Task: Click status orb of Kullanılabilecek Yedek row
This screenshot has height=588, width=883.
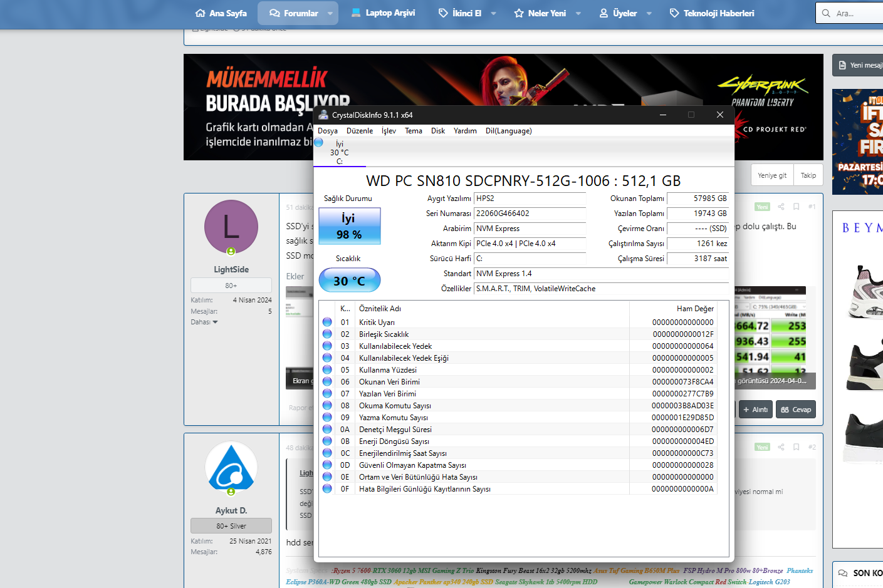Action: (x=327, y=346)
